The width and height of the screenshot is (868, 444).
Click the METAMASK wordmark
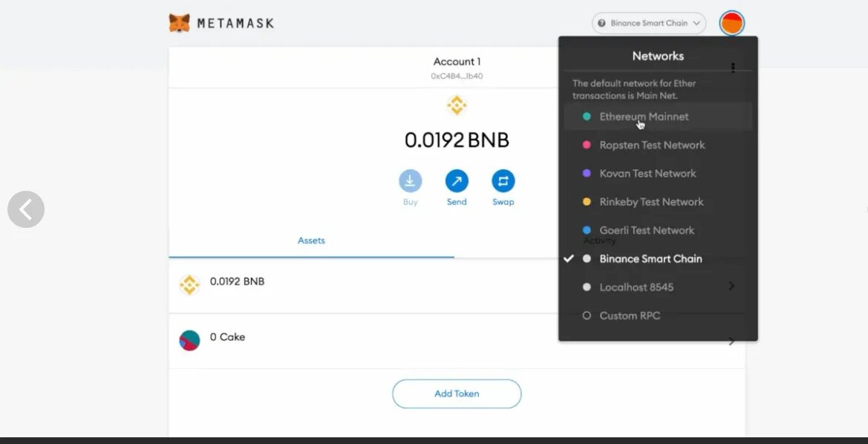(x=235, y=23)
